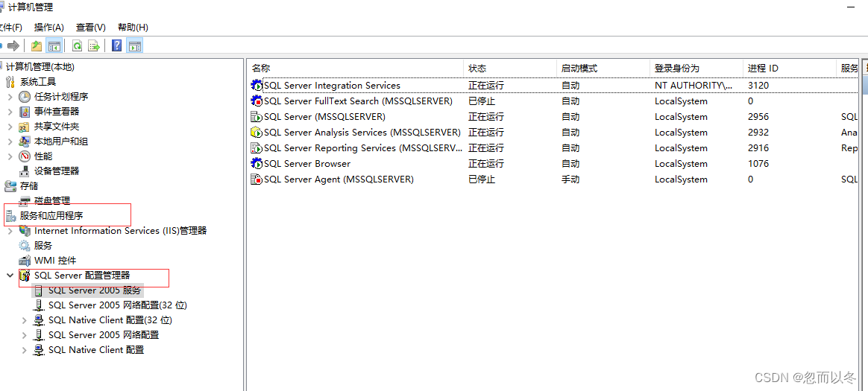
Task: Expand the Internet Information Services (IIS)管理器 node
Action: click(x=10, y=231)
